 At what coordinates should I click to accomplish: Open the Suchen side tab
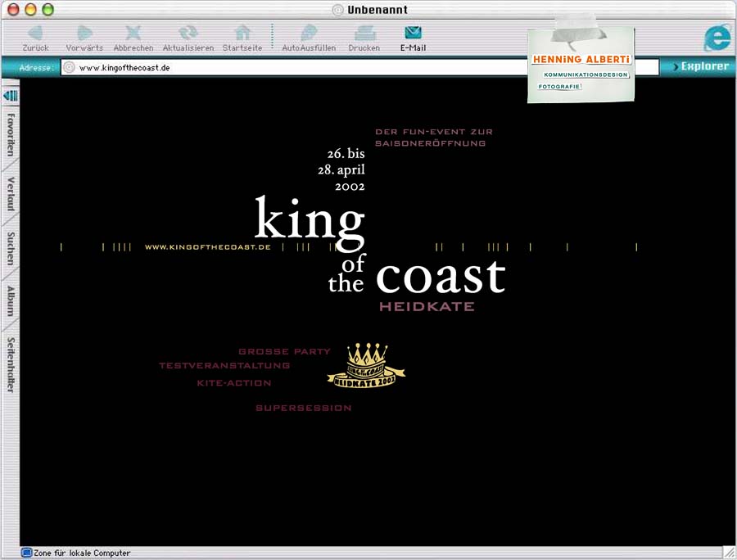[x=11, y=249]
